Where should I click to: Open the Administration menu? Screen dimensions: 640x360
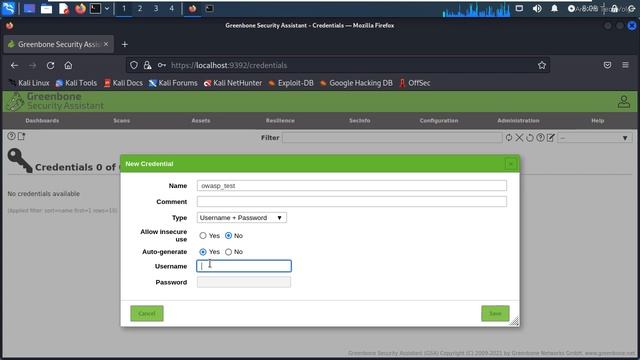click(518, 121)
